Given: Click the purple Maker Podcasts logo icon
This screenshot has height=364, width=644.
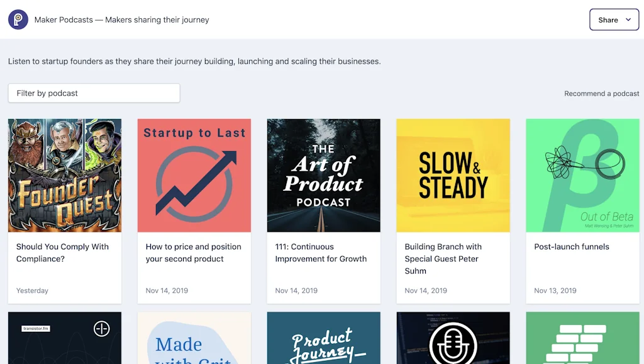Looking at the screenshot, I should (18, 20).
